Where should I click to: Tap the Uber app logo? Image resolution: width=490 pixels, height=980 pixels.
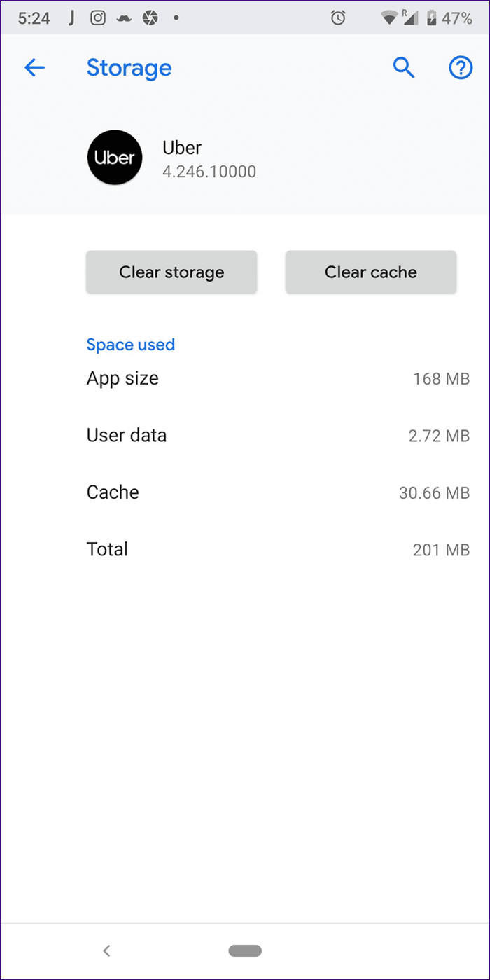coord(115,158)
